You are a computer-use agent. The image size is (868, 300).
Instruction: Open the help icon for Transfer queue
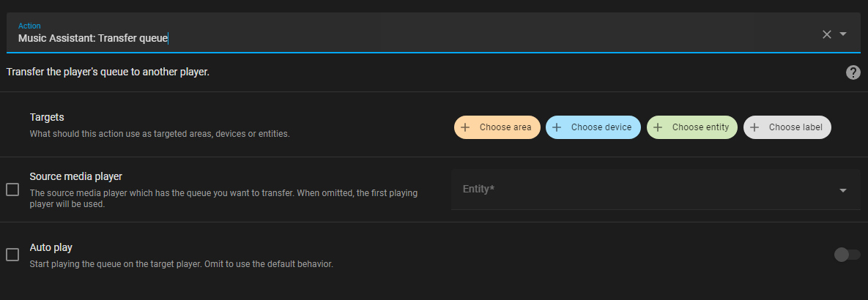point(853,72)
